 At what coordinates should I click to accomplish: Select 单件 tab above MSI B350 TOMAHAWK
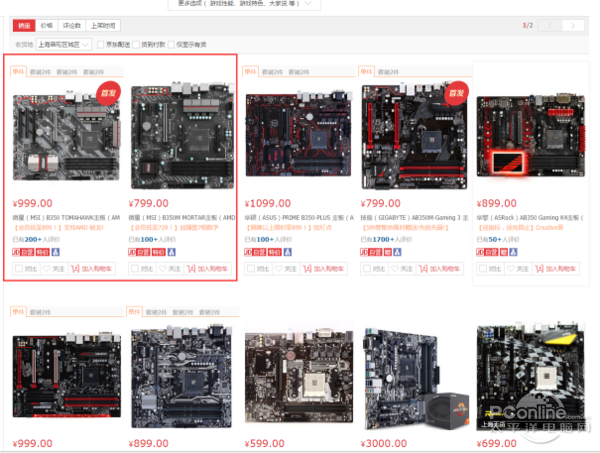click(x=18, y=72)
